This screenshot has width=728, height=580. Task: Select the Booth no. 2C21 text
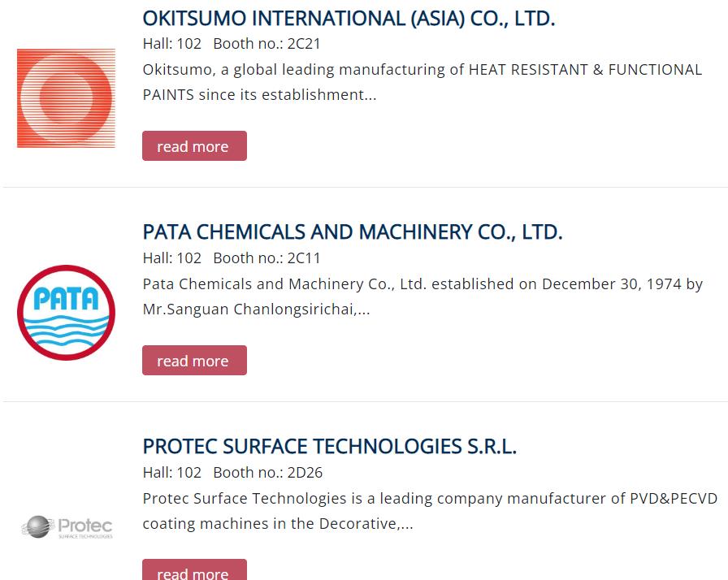click(266, 44)
